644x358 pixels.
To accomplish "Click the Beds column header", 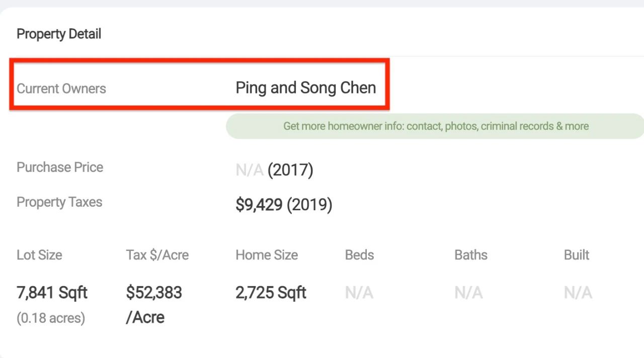I will (359, 255).
